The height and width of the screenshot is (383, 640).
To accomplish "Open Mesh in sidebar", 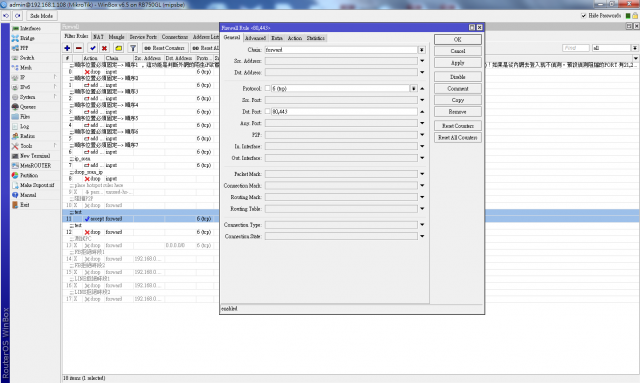I will 26,67.
